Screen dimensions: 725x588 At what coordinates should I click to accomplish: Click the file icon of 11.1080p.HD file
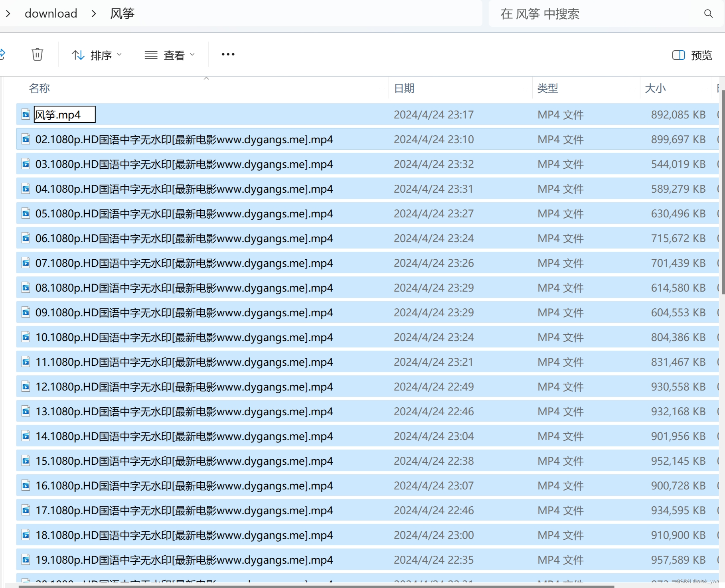(x=26, y=362)
